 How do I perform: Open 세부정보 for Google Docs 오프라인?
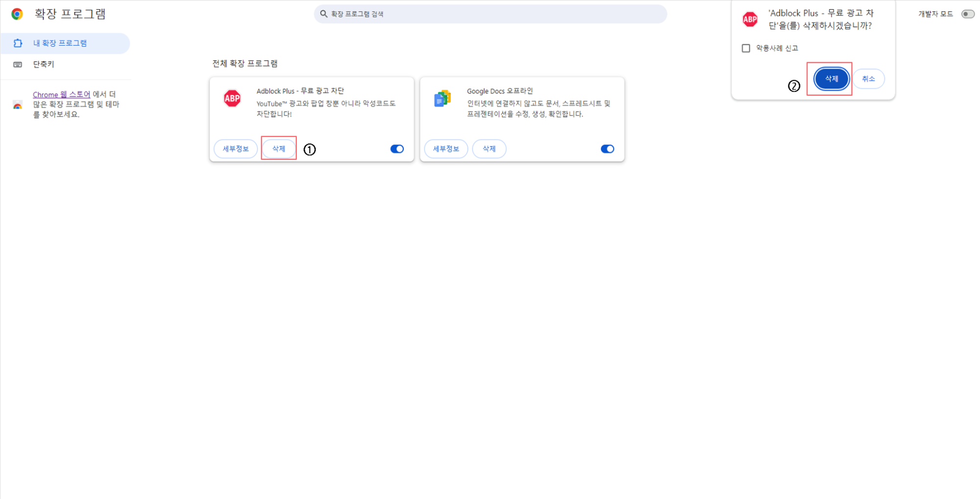click(446, 149)
